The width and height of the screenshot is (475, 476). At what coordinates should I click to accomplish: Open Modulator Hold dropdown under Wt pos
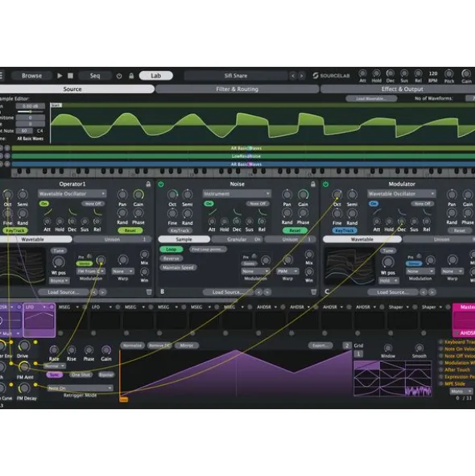(389, 281)
